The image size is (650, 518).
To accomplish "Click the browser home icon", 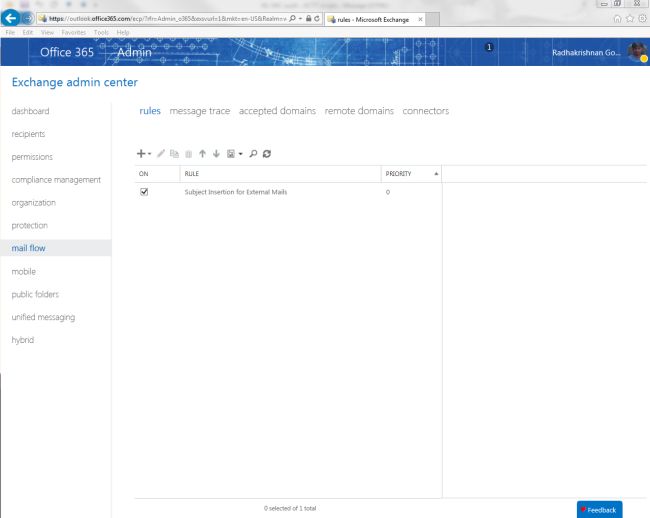I will [617, 19].
